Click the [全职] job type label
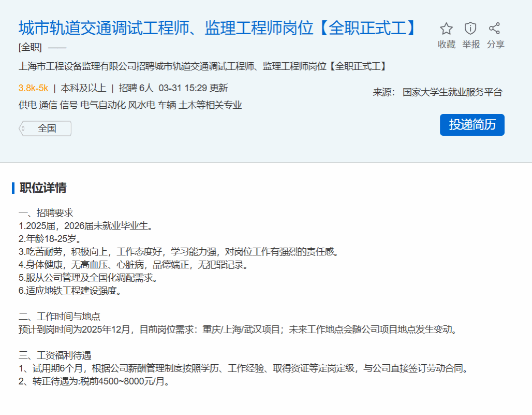 (x=30, y=47)
